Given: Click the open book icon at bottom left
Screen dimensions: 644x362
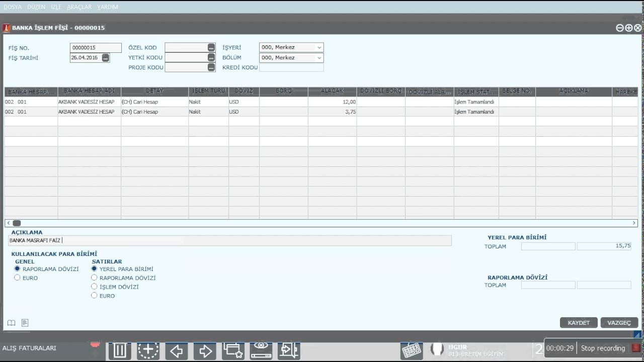Looking at the screenshot, I should click(x=11, y=323).
